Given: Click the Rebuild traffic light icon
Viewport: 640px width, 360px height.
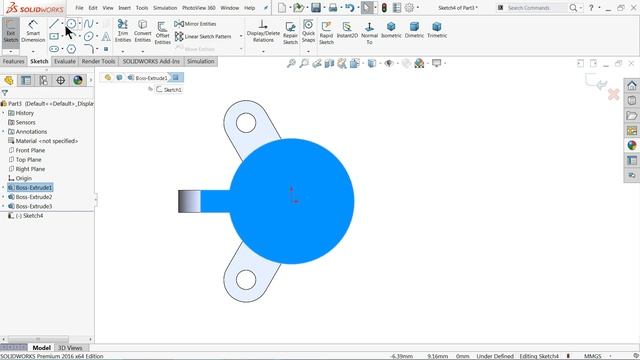Looking at the screenshot, I should tap(384, 8).
